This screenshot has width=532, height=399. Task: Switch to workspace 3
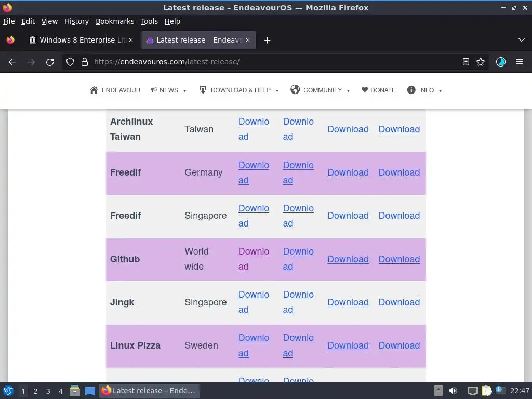point(48,391)
